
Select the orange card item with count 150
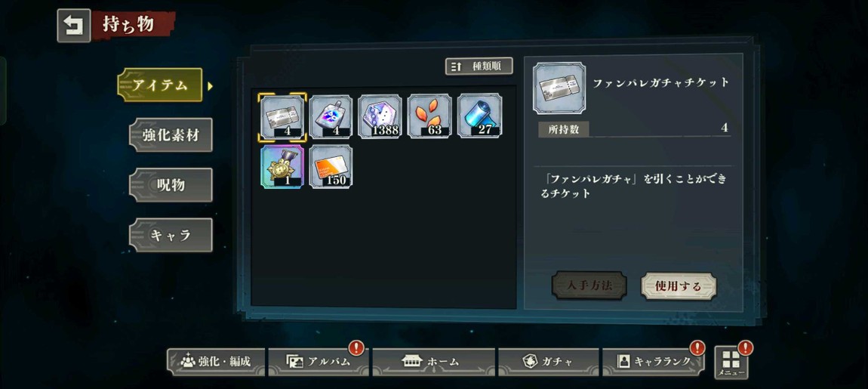click(331, 167)
